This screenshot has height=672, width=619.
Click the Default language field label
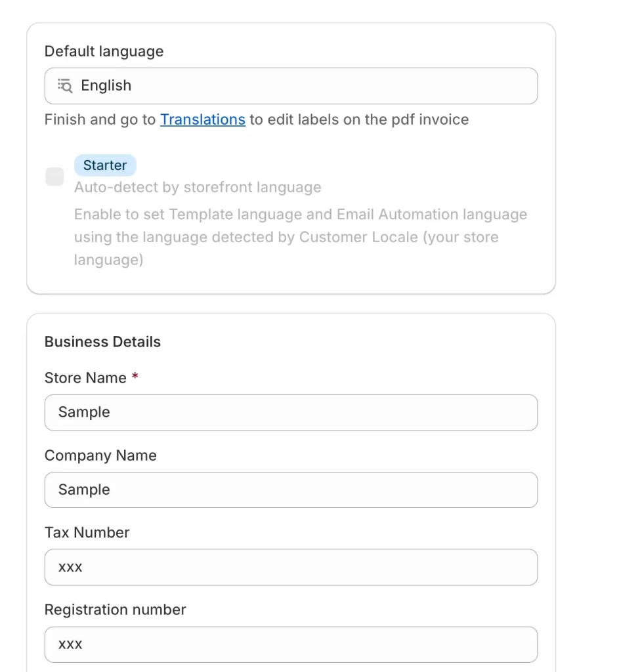[103, 51]
